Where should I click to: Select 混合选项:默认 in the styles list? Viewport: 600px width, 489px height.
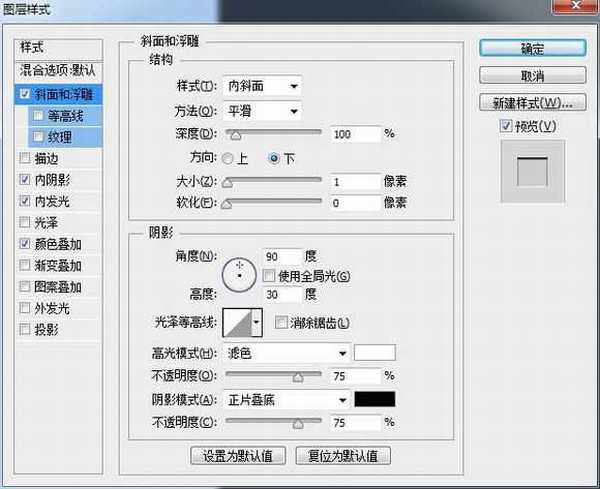tap(58, 71)
